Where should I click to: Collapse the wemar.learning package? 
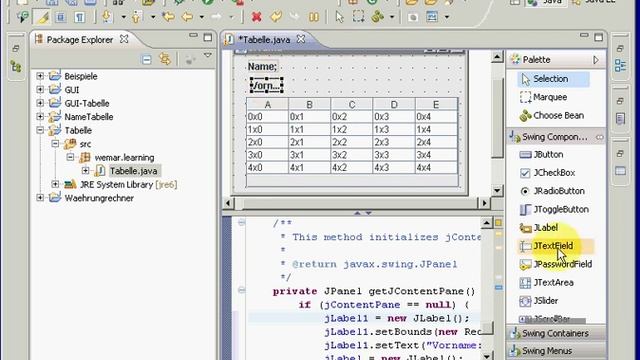[x=70, y=157]
